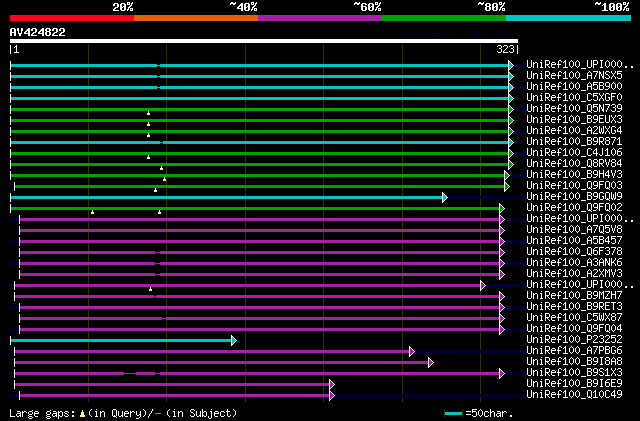Click the cyan 50char scale legend bar
640x421 pixels.
(x=453, y=414)
